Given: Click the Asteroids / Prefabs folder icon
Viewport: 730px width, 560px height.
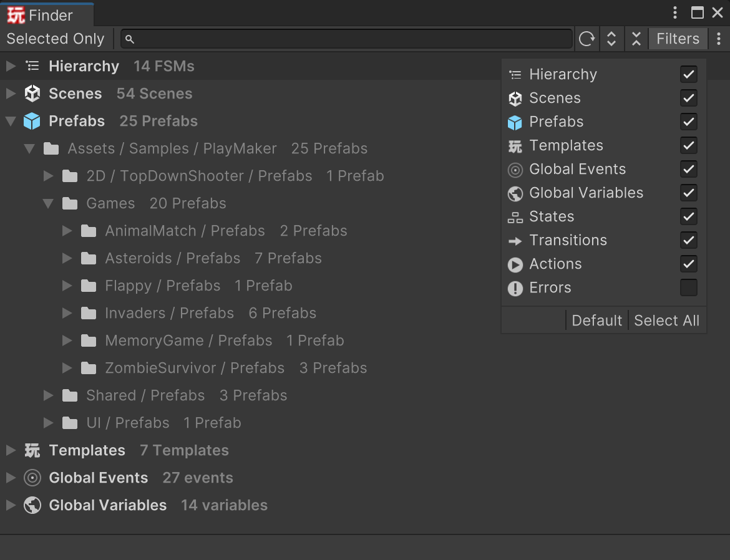Looking at the screenshot, I should [x=89, y=258].
